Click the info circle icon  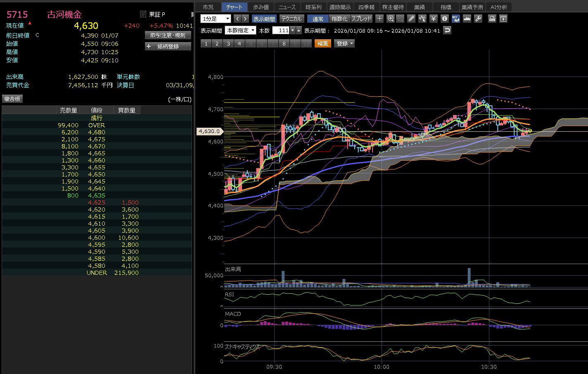tap(444, 19)
